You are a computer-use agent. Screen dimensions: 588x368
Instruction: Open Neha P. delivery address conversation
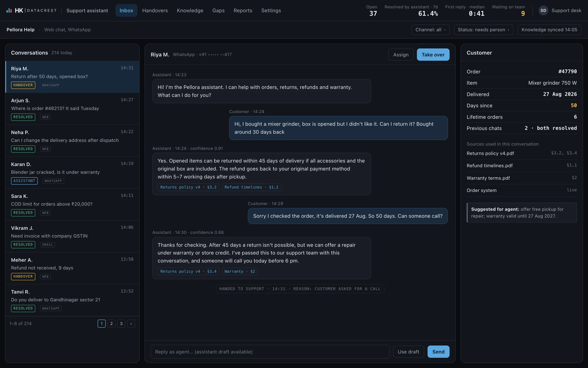(x=72, y=141)
